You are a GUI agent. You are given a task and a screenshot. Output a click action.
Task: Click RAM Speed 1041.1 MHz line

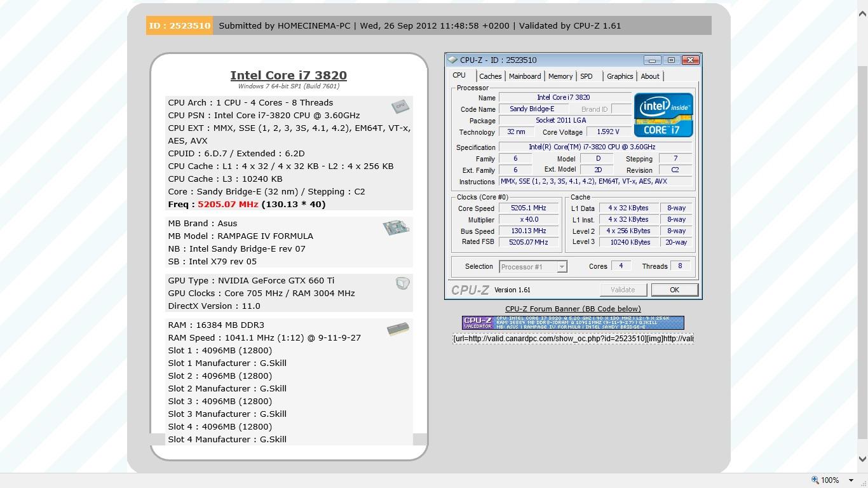click(264, 337)
